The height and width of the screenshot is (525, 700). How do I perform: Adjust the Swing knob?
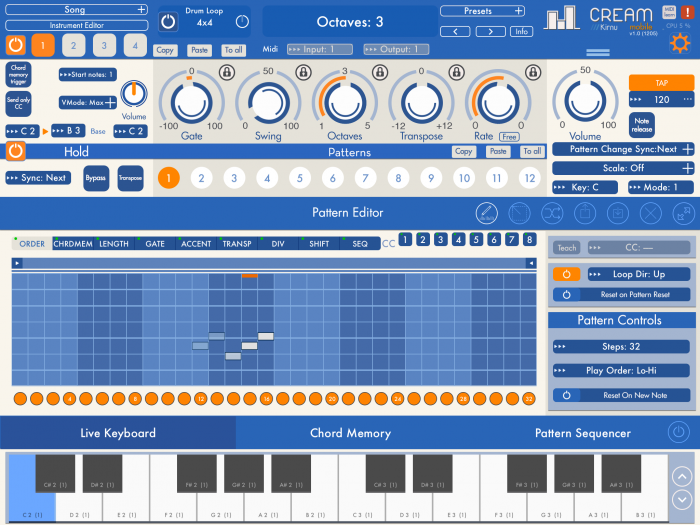tap(268, 103)
